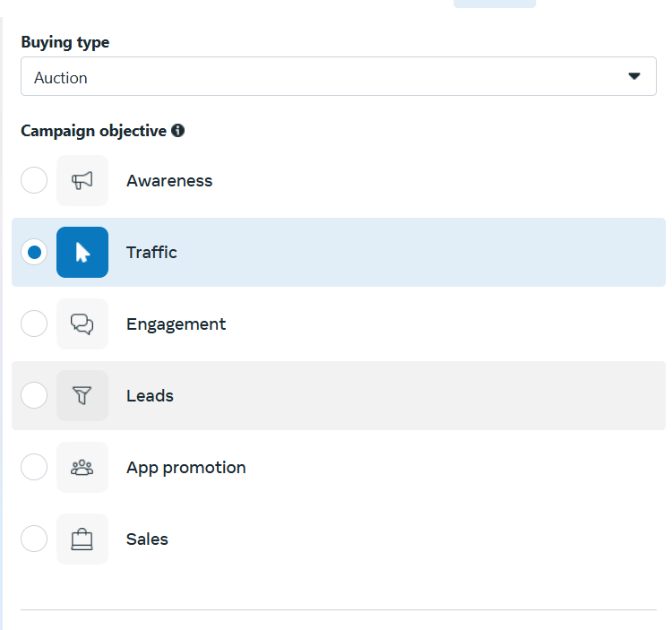672x630 pixels.
Task: Select the Traffic radio button
Action: coord(34,253)
